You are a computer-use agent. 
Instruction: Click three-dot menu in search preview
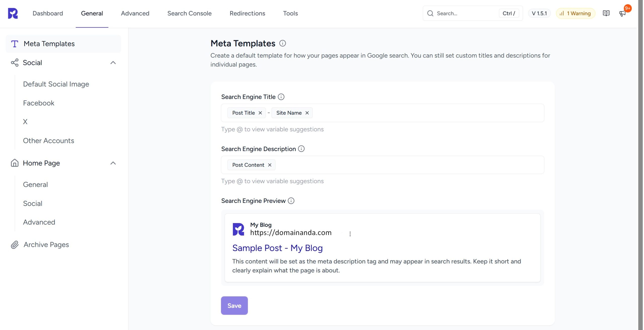point(350,234)
